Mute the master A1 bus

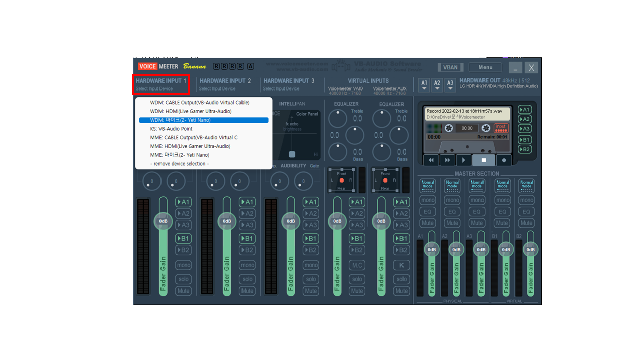[x=428, y=223]
